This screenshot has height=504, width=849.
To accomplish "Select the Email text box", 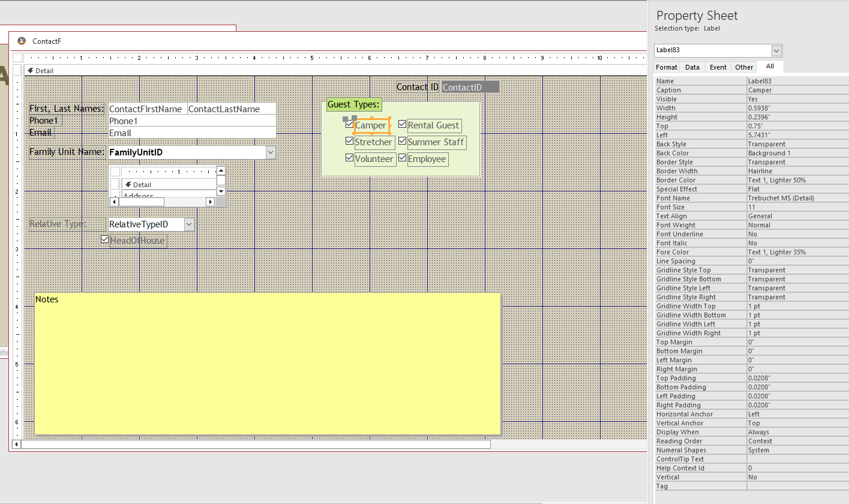I will (x=192, y=133).
